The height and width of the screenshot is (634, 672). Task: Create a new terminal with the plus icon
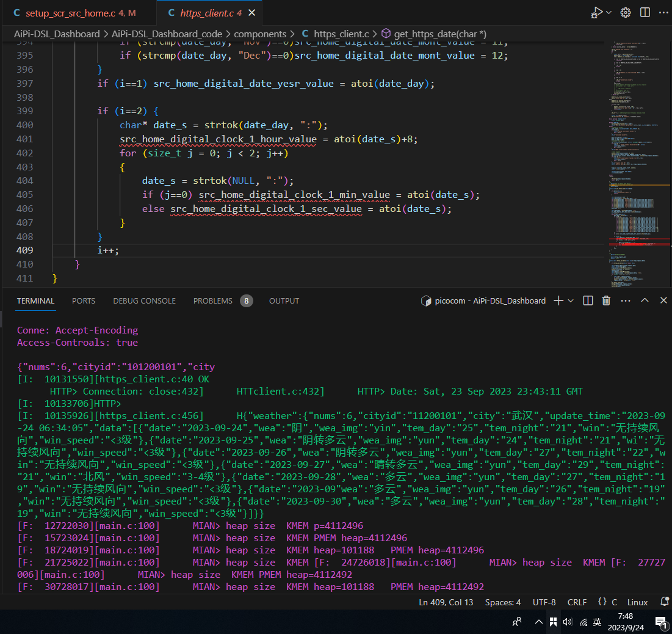(558, 301)
